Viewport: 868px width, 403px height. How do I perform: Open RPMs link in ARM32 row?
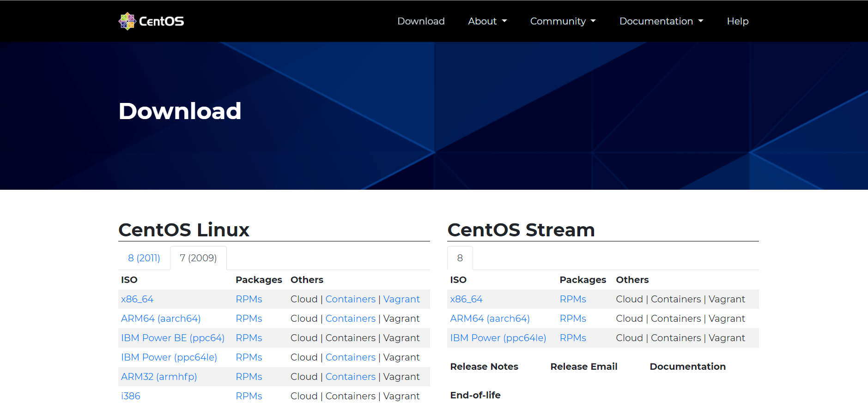point(249,377)
